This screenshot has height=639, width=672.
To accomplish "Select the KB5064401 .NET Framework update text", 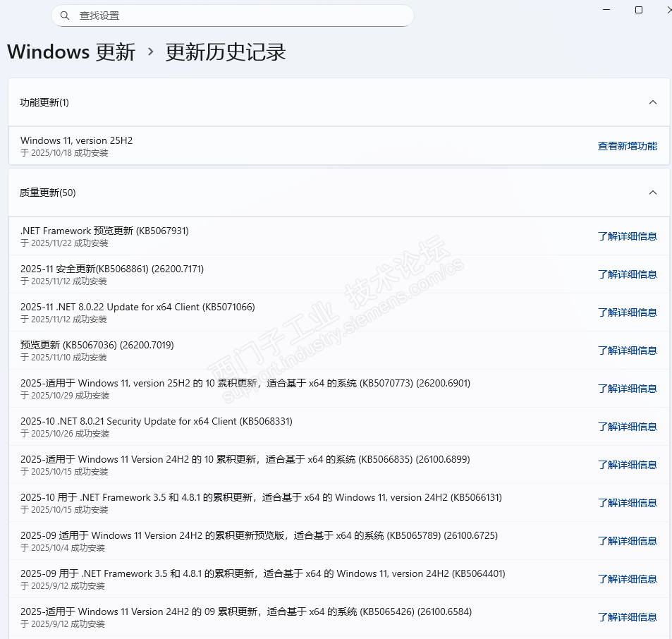I will [x=263, y=574].
